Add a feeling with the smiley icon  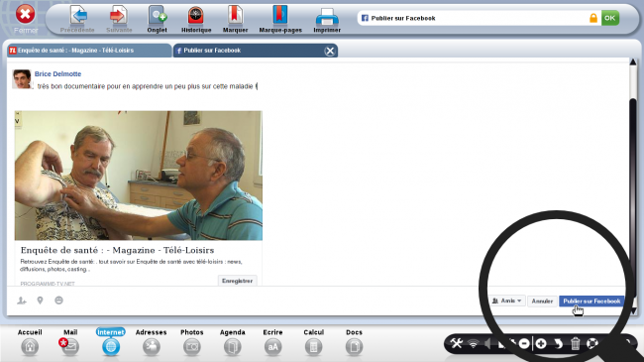(x=58, y=301)
